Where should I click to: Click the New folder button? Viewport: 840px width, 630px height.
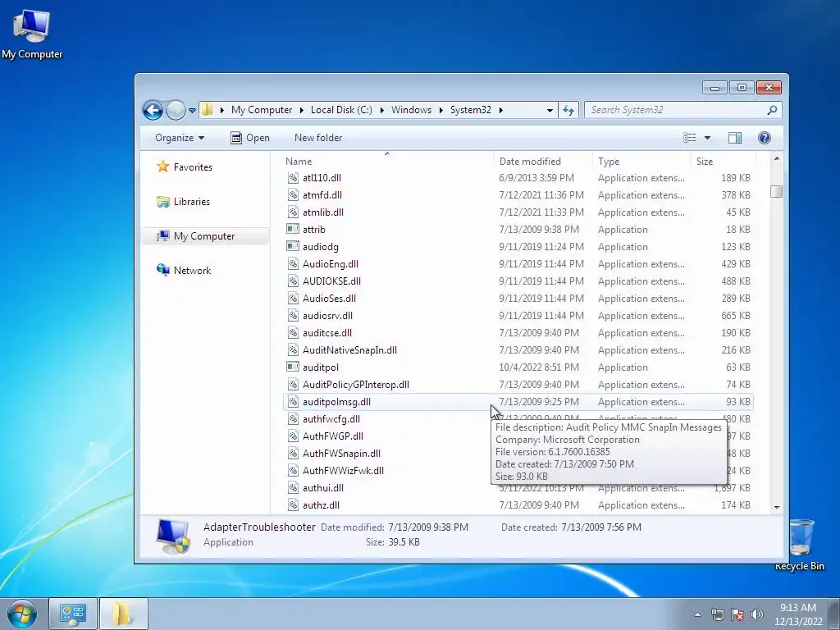click(x=318, y=138)
